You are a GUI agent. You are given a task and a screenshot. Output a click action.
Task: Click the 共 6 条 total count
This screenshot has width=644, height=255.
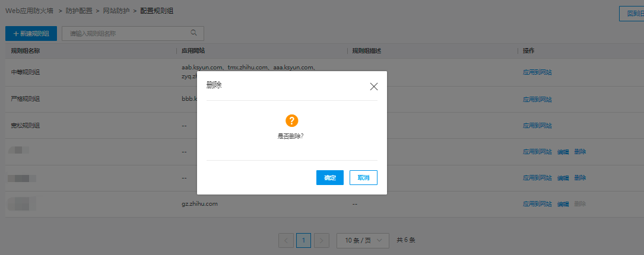[406, 240]
